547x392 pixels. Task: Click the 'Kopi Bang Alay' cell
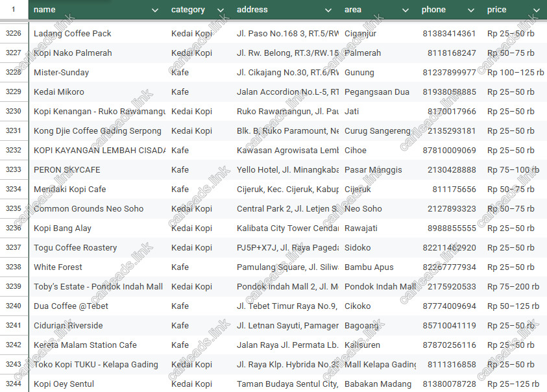(97, 228)
